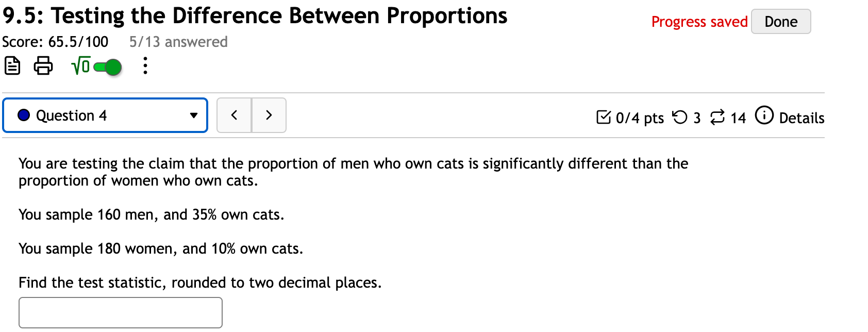Click the printer icon to print
The height and width of the screenshot is (332, 868).
coord(43,66)
